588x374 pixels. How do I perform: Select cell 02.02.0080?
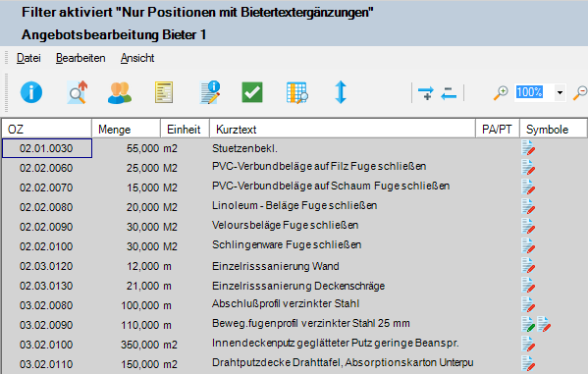[46, 207]
